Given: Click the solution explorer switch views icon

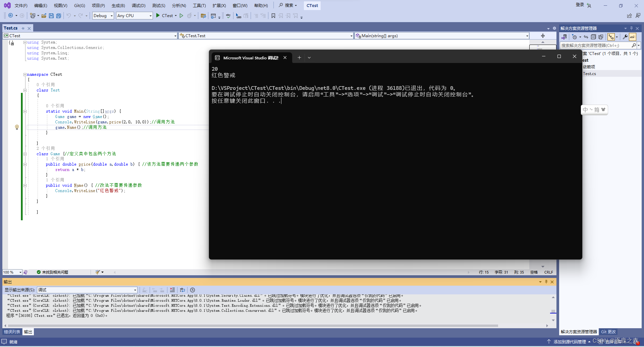Looking at the screenshot, I should click(x=564, y=37).
